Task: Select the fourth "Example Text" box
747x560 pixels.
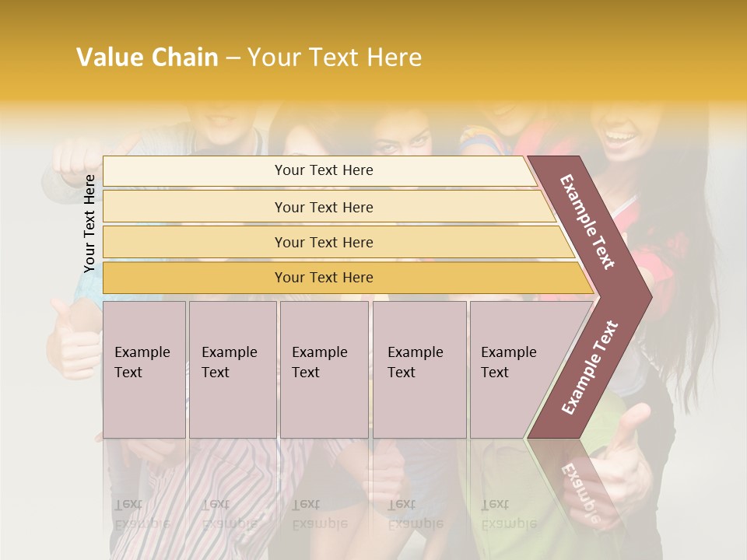Action: pyautogui.click(x=419, y=369)
